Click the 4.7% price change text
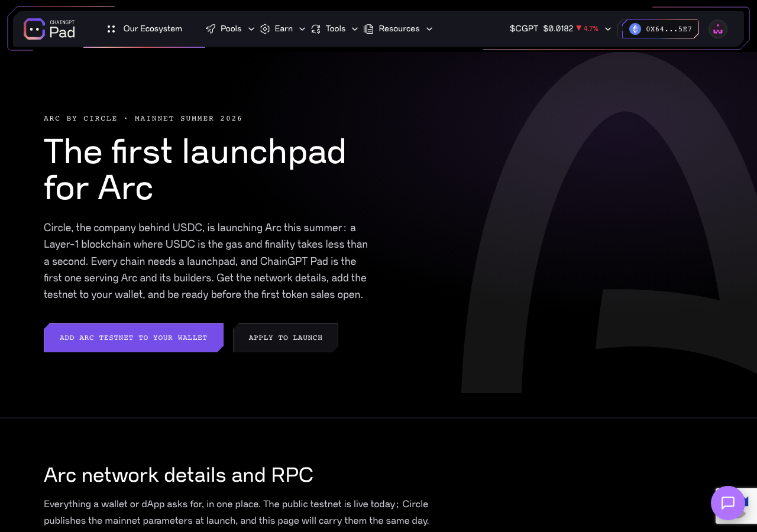 coord(591,28)
